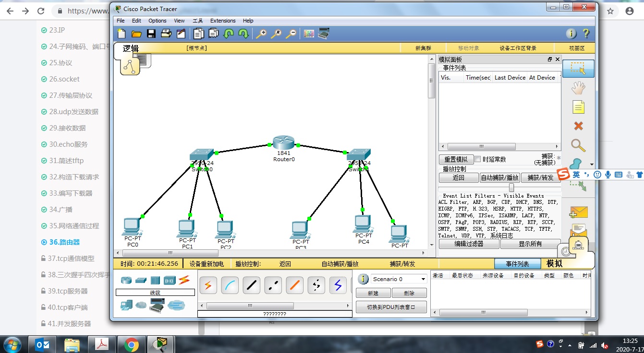Image resolution: width=644 pixels, height=353 pixels.
Task: Select the red X Delete tool
Action: 578,126
